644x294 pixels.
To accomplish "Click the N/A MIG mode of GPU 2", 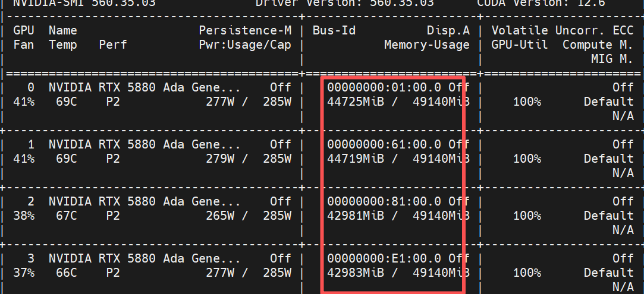I will pos(623,230).
